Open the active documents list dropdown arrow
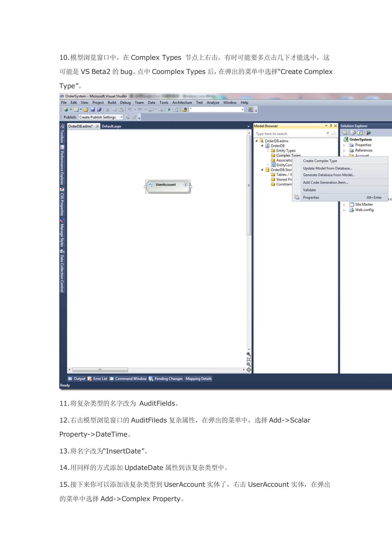The height and width of the screenshot is (555, 392). pos(248,126)
